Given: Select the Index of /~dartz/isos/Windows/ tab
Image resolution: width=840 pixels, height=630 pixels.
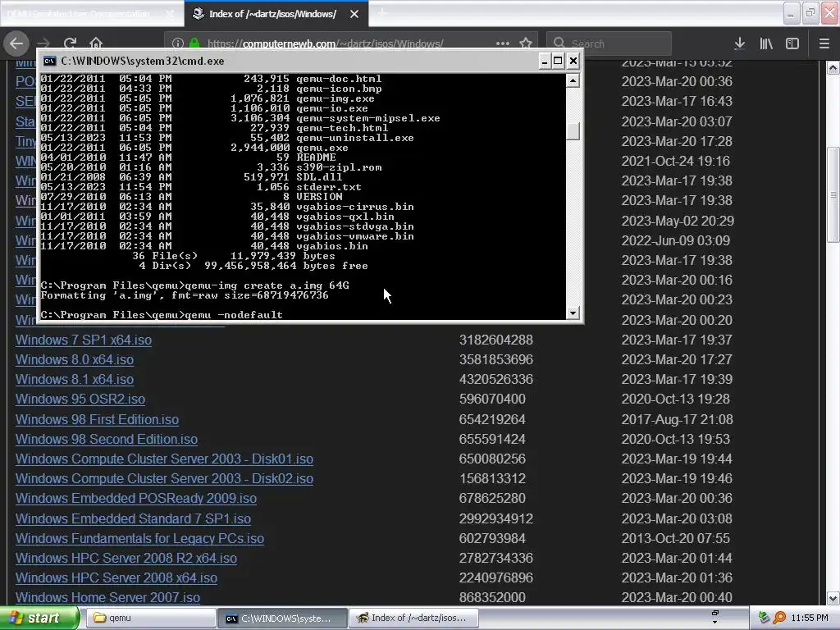Looking at the screenshot, I should click(276, 14).
